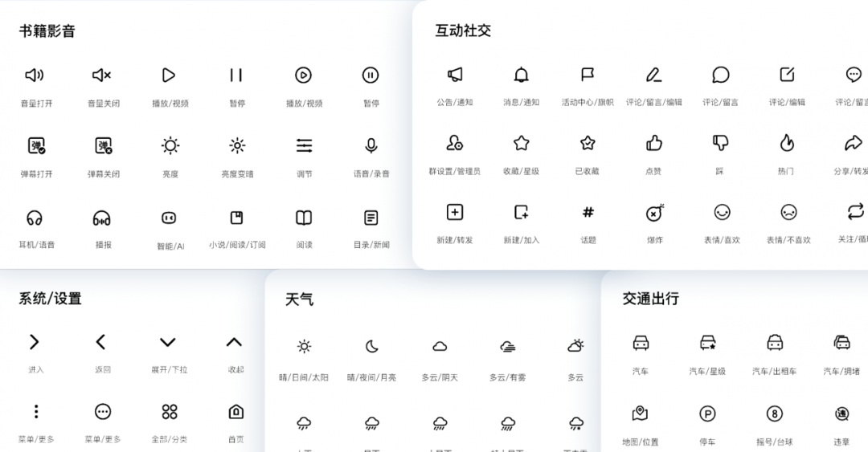Select the 公告/通知 megaphone icon
Viewport: 868px width, 452px height.
455,75
